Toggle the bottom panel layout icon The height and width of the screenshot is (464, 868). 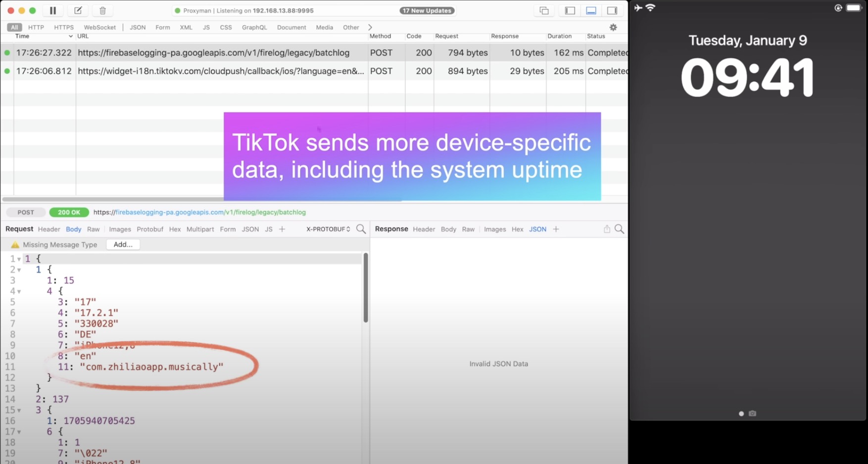pos(591,11)
